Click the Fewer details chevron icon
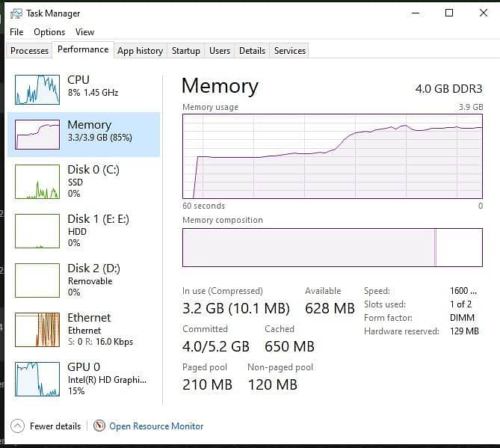This screenshot has width=500, height=448. click(17, 426)
